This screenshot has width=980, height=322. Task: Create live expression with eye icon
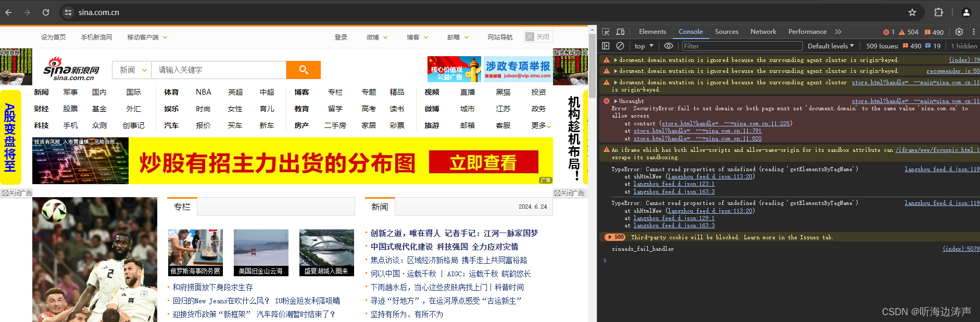[x=669, y=46]
